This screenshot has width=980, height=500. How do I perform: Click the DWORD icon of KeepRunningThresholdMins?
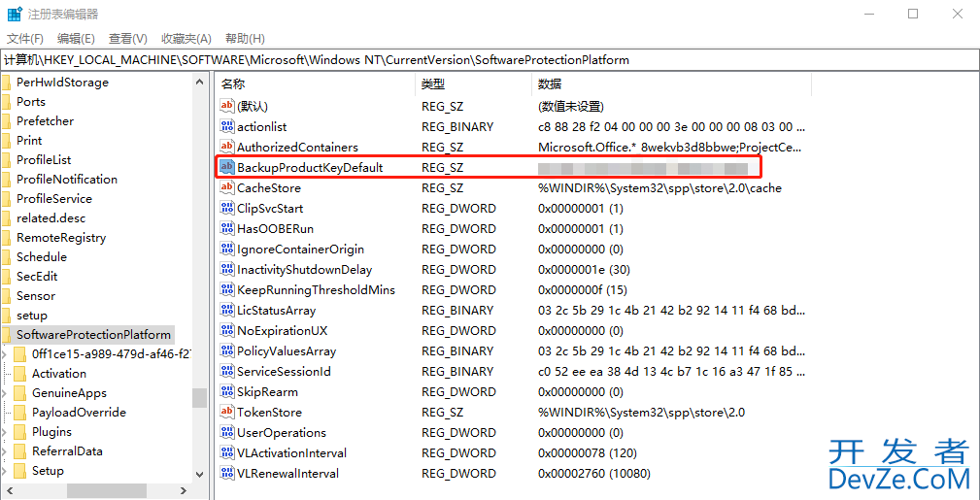[227, 290]
